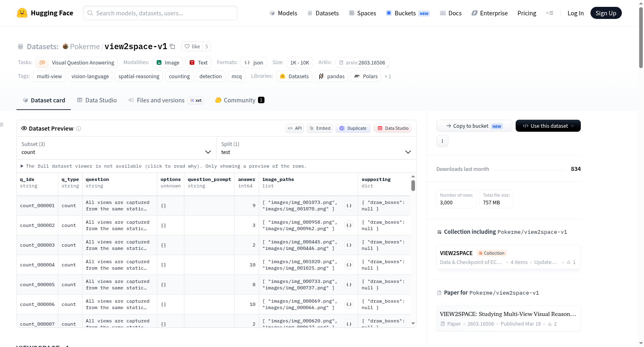
Task: Click the page vertical scrollbar thumb
Action: click(x=641, y=37)
